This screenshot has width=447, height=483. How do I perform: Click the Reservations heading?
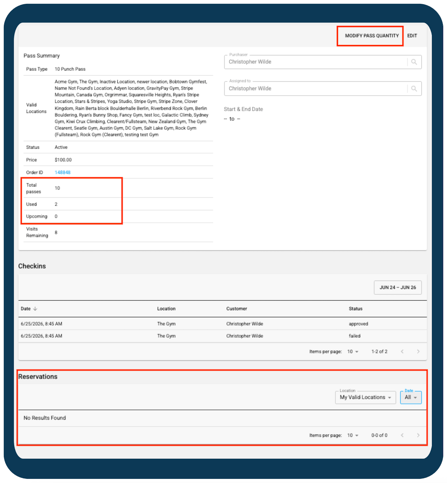38,377
